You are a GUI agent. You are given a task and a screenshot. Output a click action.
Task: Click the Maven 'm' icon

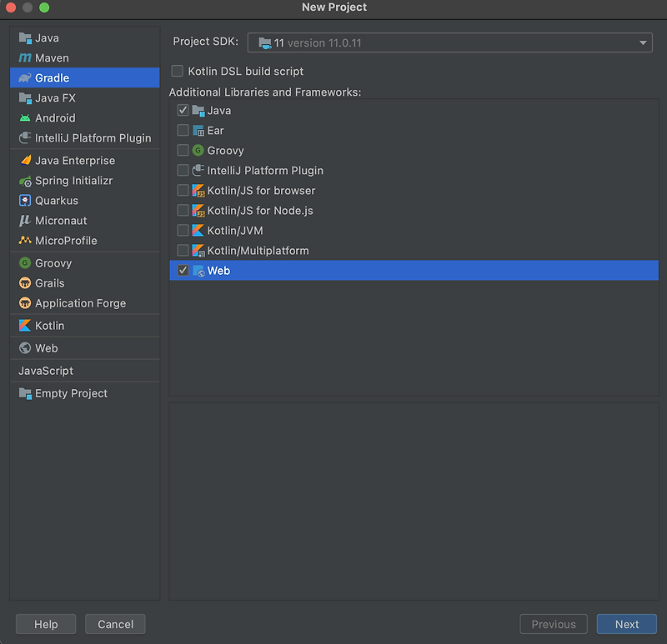25,57
